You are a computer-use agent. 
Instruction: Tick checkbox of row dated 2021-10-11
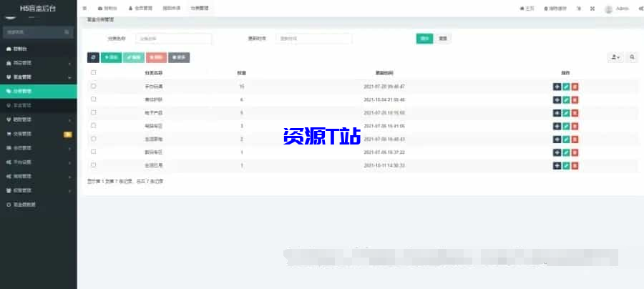tap(94, 165)
